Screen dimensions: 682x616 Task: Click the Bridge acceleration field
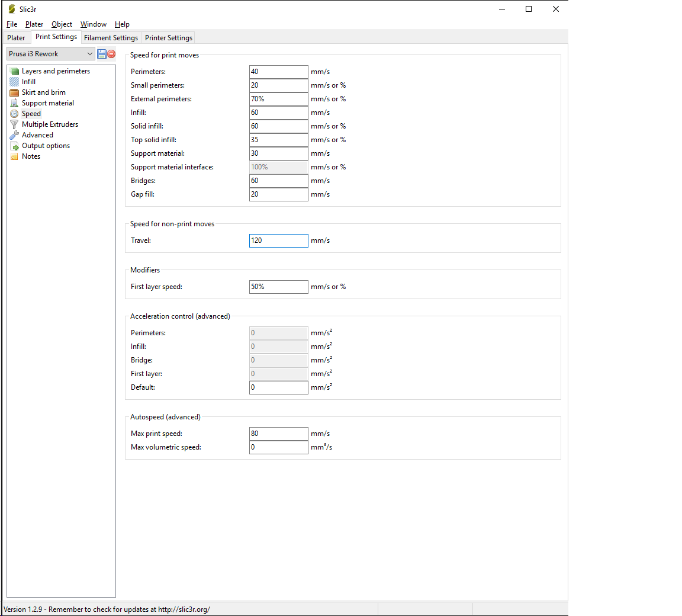click(278, 360)
